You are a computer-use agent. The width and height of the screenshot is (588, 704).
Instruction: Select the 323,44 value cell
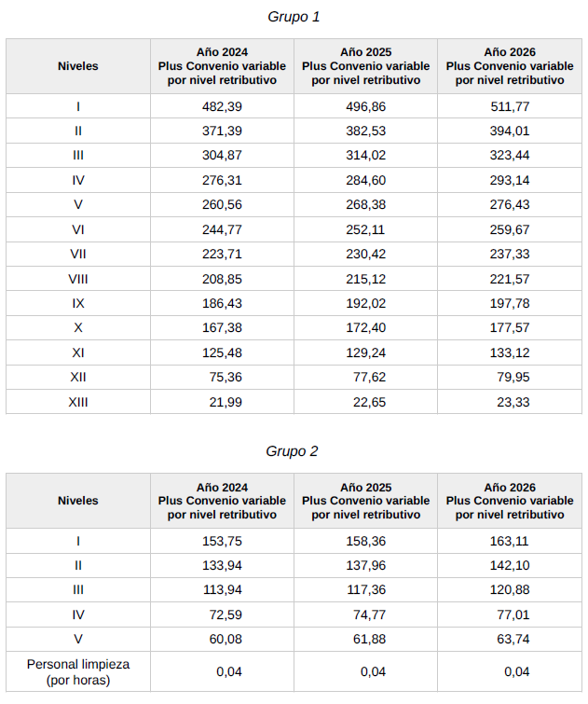point(510,156)
